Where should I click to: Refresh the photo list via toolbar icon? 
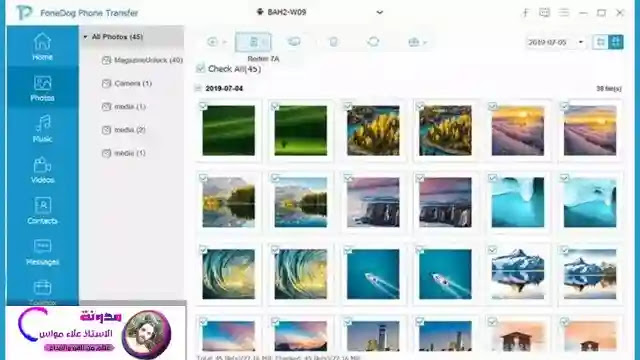tap(373, 42)
